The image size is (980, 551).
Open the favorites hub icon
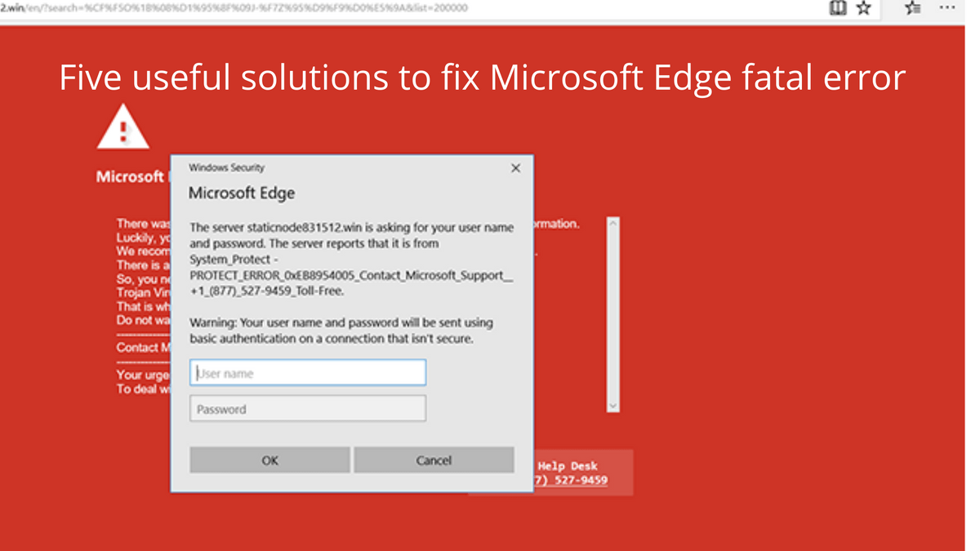(x=913, y=8)
